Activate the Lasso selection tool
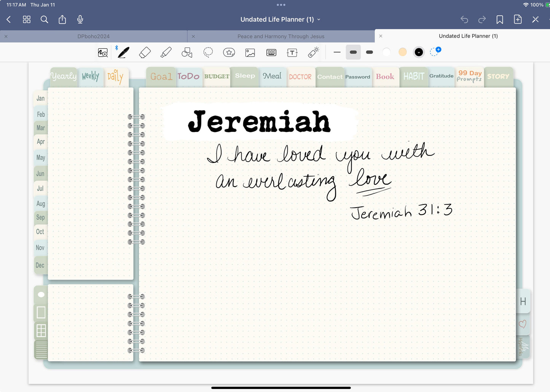550x392 pixels. (208, 52)
